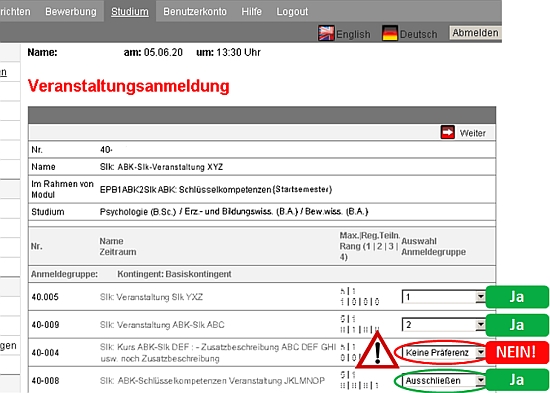Click the green Ja badge beside 40-008

click(517, 380)
